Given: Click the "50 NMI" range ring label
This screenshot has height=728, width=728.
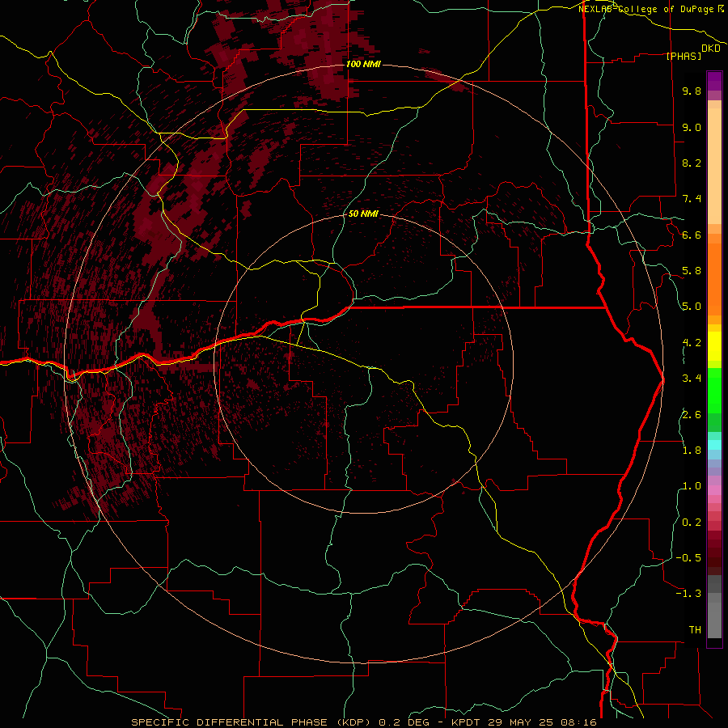Looking at the screenshot, I should click(363, 214).
